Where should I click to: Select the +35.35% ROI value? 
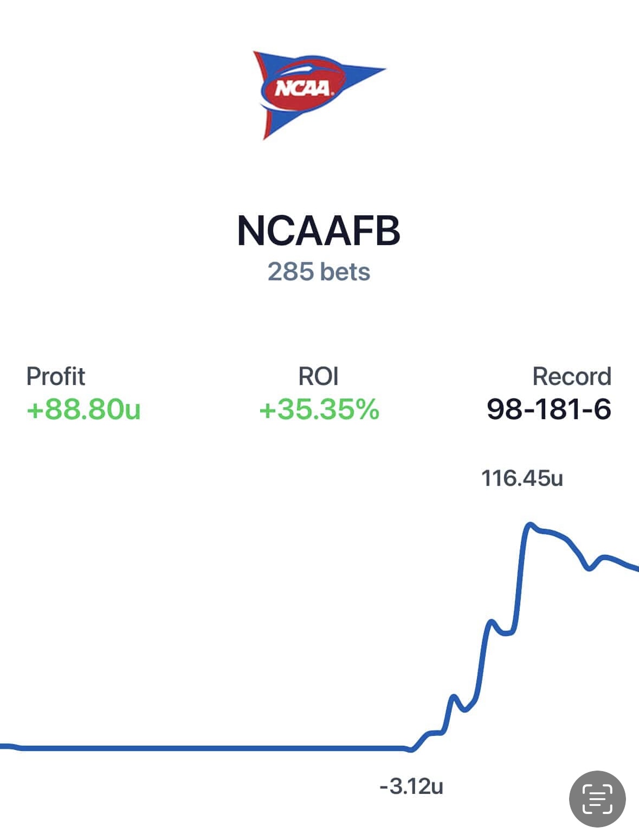coord(319,409)
